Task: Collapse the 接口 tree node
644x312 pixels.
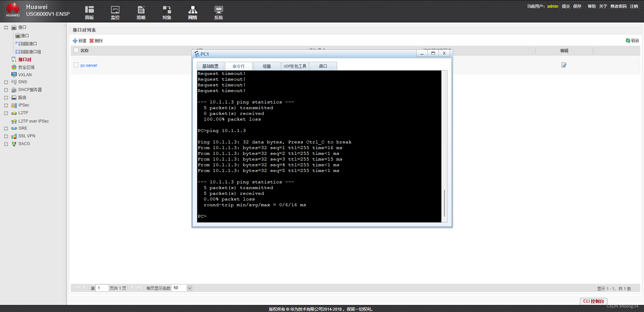Action: point(6,28)
